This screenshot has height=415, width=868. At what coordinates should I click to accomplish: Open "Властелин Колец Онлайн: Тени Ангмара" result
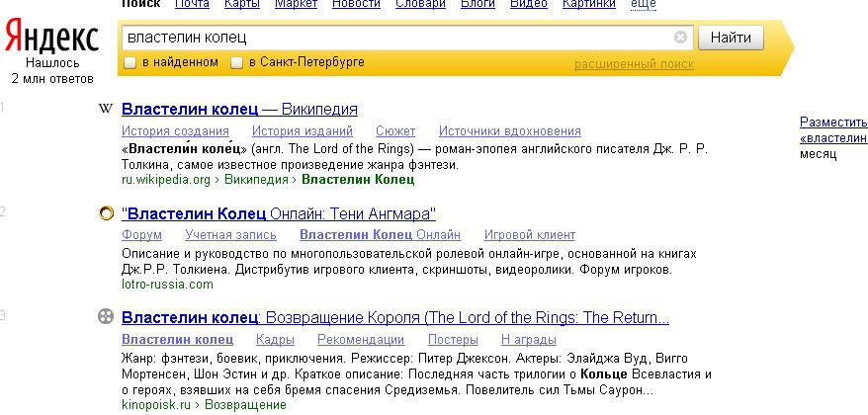[278, 213]
